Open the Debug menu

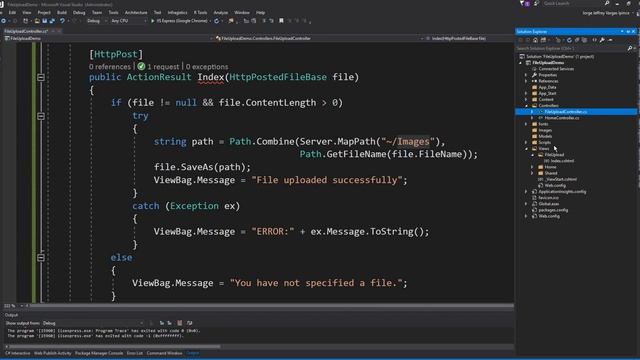coord(79,13)
